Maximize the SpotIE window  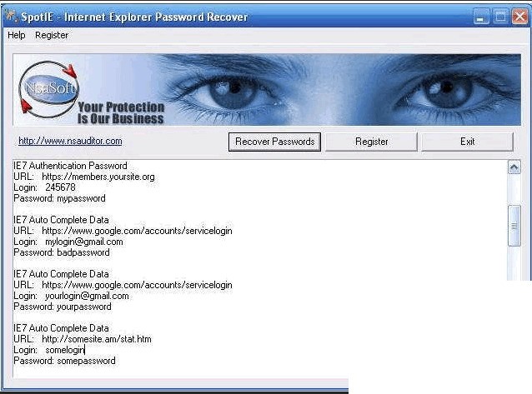point(500,17)
